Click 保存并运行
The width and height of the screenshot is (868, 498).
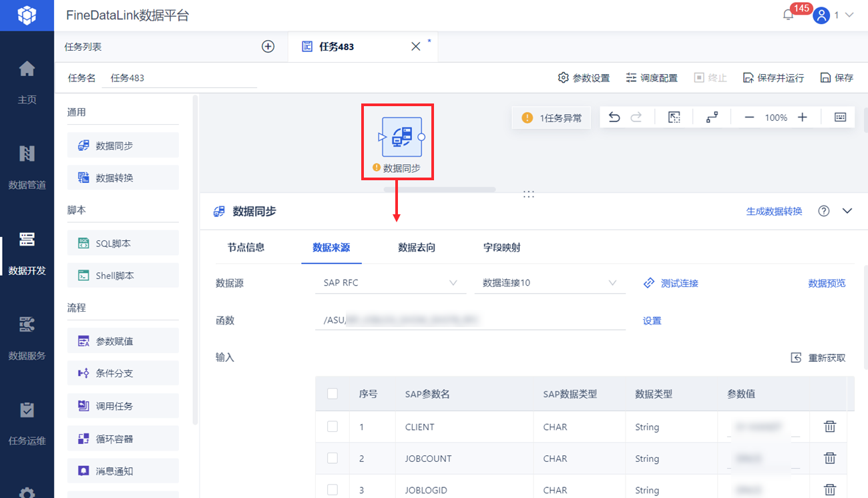[773, 78]
